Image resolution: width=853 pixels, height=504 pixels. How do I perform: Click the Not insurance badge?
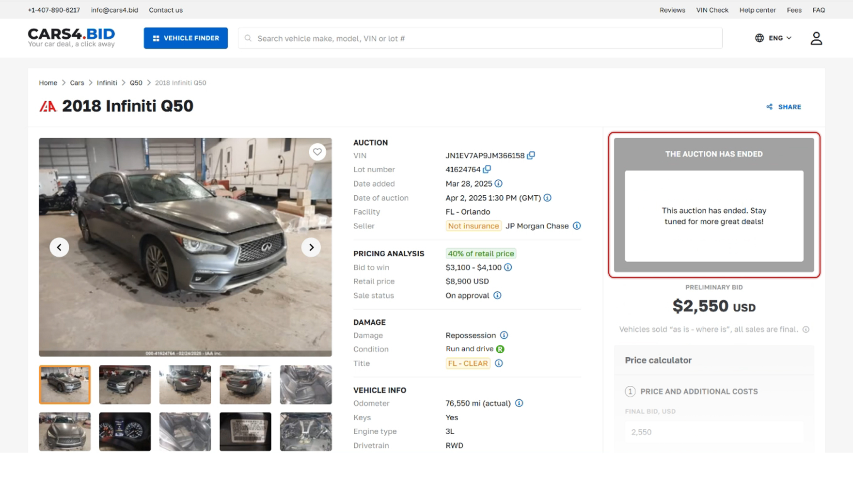(x=473, y=226)
